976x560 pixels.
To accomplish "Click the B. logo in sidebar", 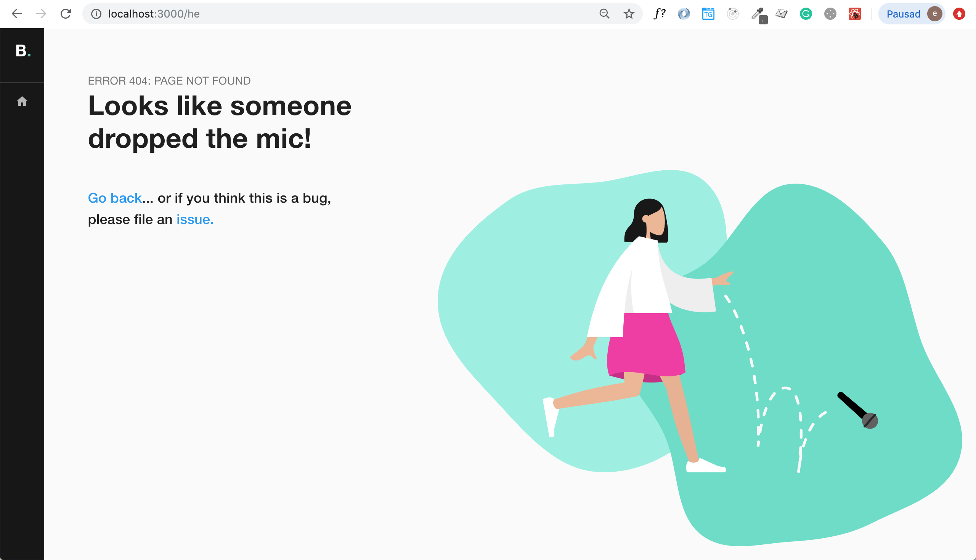I will pyautogui.click(x=22, y=51).
